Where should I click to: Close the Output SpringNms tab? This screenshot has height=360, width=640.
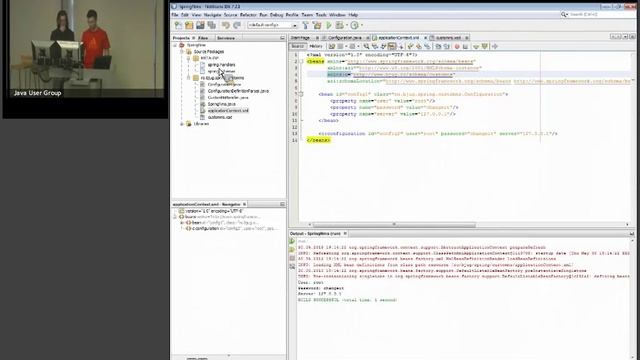point(345,233)
